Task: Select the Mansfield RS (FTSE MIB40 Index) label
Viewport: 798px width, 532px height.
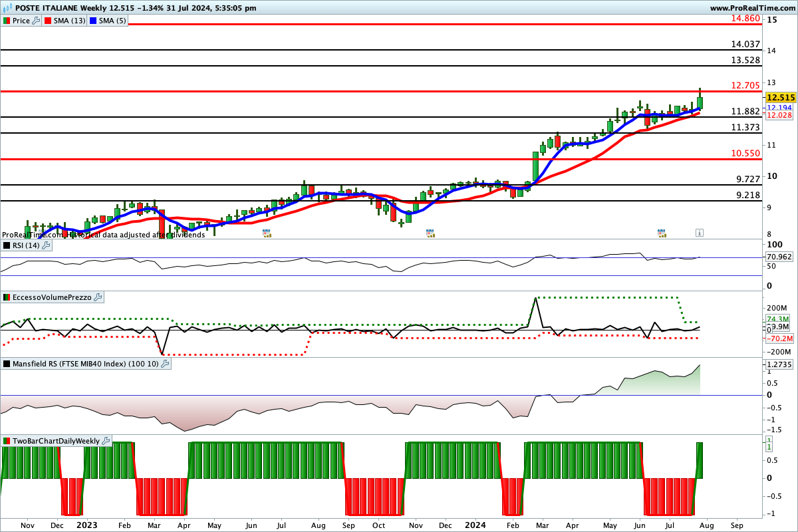Action: pyautogui.click(x=86, y=364)
